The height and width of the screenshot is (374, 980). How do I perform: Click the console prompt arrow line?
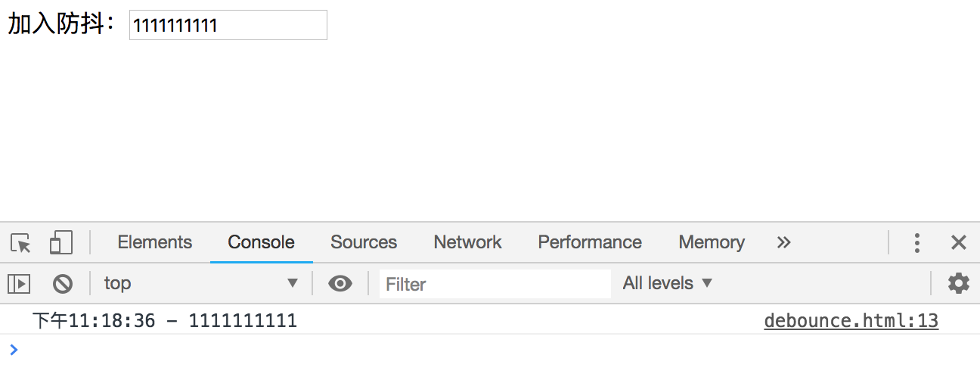(490, 350)
